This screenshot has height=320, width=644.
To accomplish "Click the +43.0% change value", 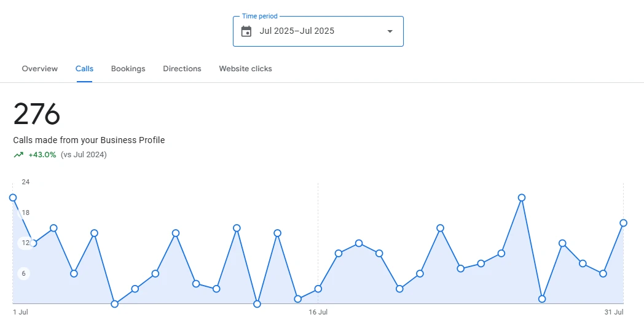I will coord(42,155).
